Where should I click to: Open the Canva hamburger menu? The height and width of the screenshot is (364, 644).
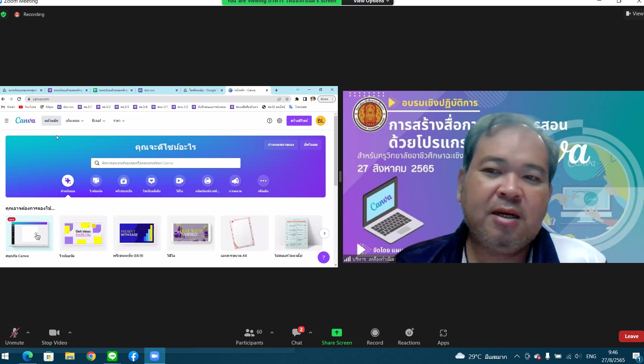point(6,121)
